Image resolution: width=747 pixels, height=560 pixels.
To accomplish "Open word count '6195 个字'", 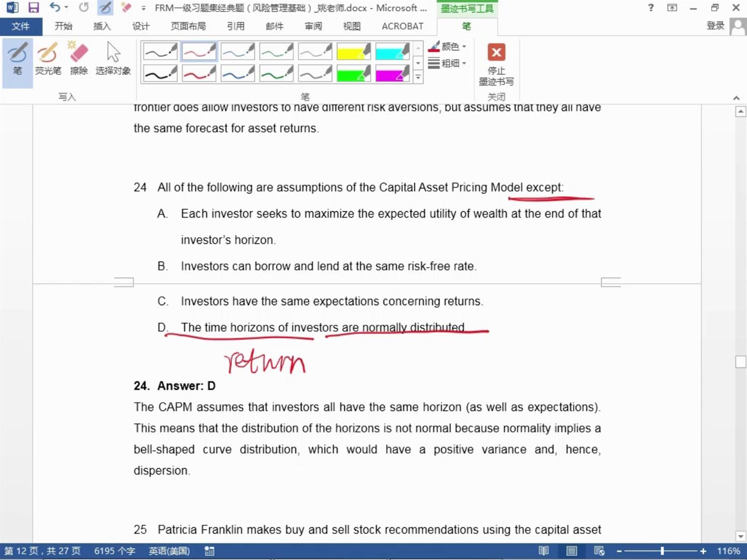I will click(x=115, y=551).
